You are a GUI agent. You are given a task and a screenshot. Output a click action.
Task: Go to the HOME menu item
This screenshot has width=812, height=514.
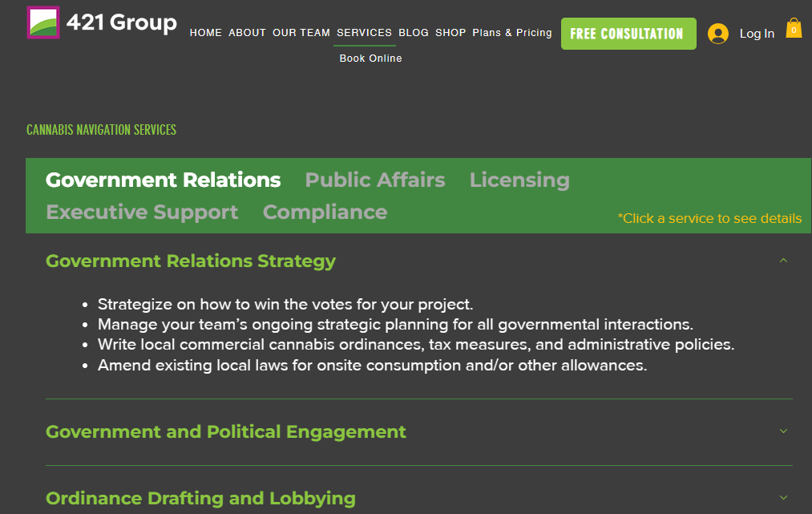pyautogui.click(x=205, y=33)
